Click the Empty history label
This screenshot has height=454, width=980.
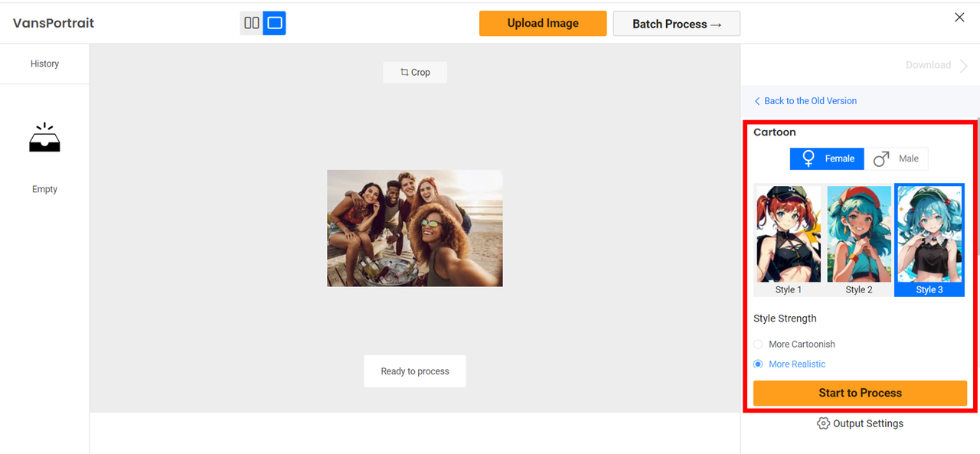44,189
